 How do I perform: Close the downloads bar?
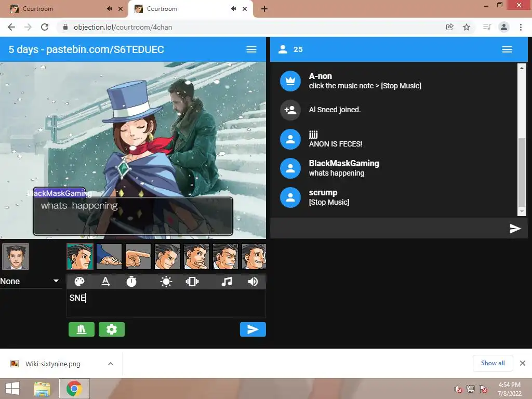(x=523, y=363)
